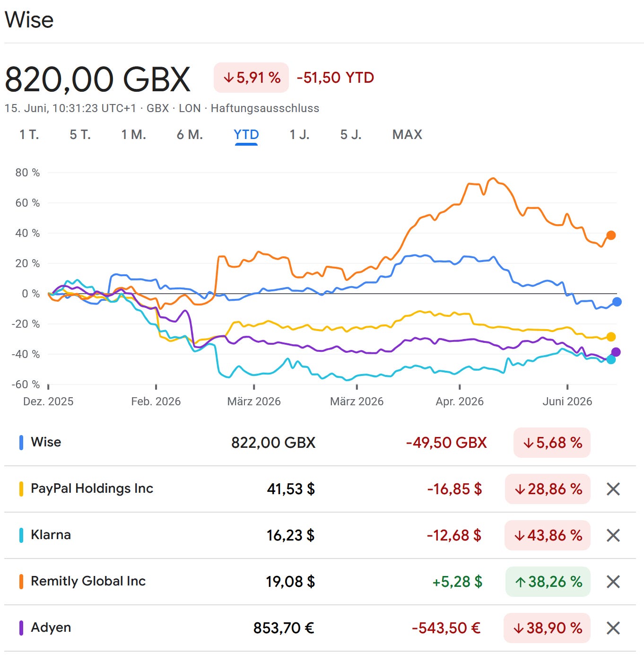Click the orange Remitly chart endpoint dot

(611, 235)
